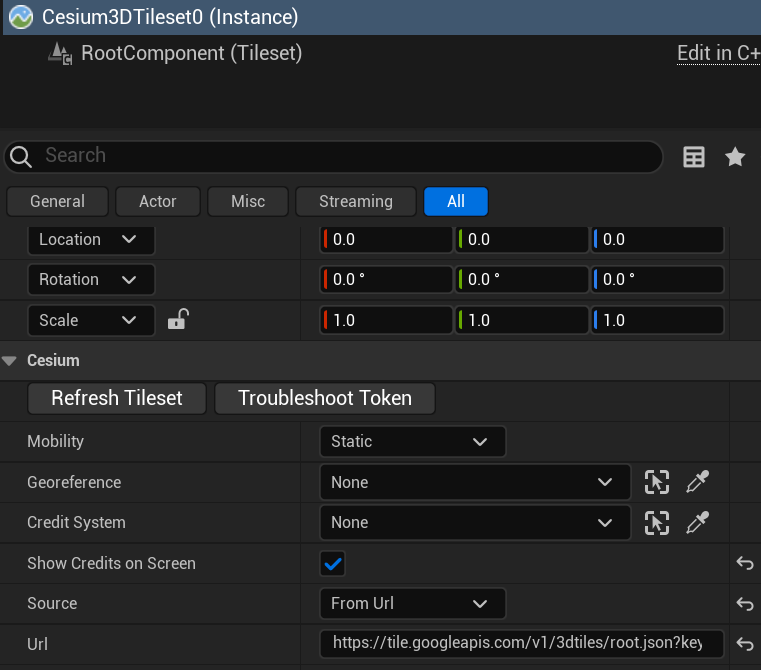Click the Rotation Y value field
The image size is (761, 670).
[x=522, y=279]
